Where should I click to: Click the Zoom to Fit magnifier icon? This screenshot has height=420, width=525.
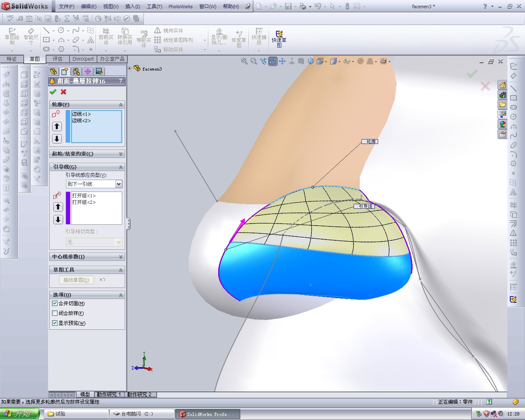(x=244, y=61)
